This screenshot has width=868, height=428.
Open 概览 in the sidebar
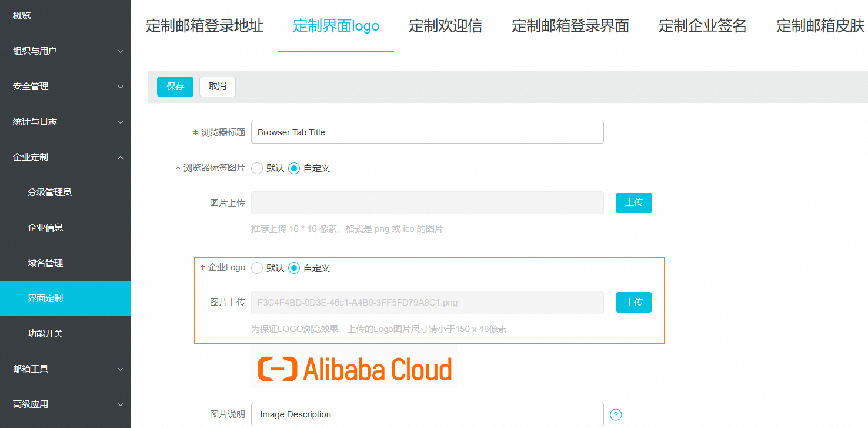point(65,16)
